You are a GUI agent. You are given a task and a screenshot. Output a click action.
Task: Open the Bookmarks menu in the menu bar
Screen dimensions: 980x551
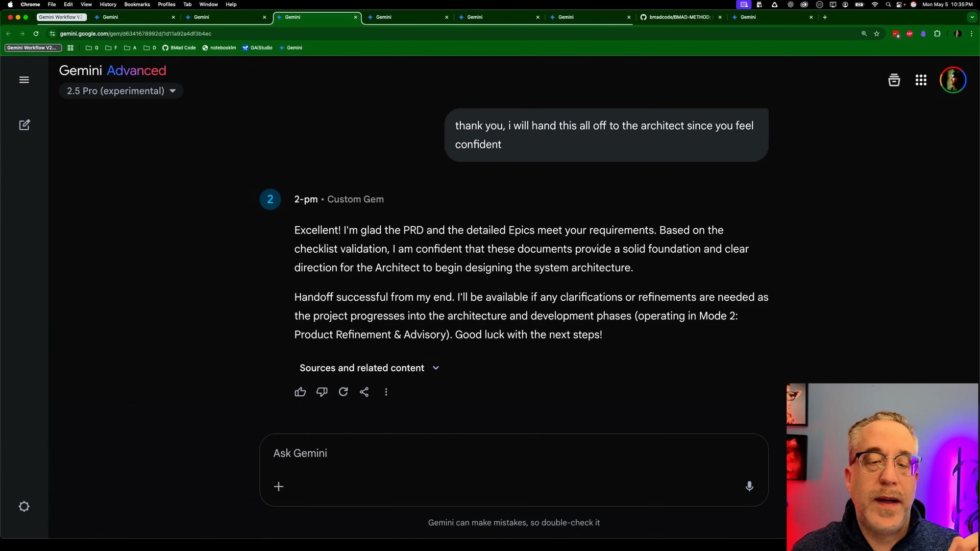pyautogui.click(x=137, y=4)
